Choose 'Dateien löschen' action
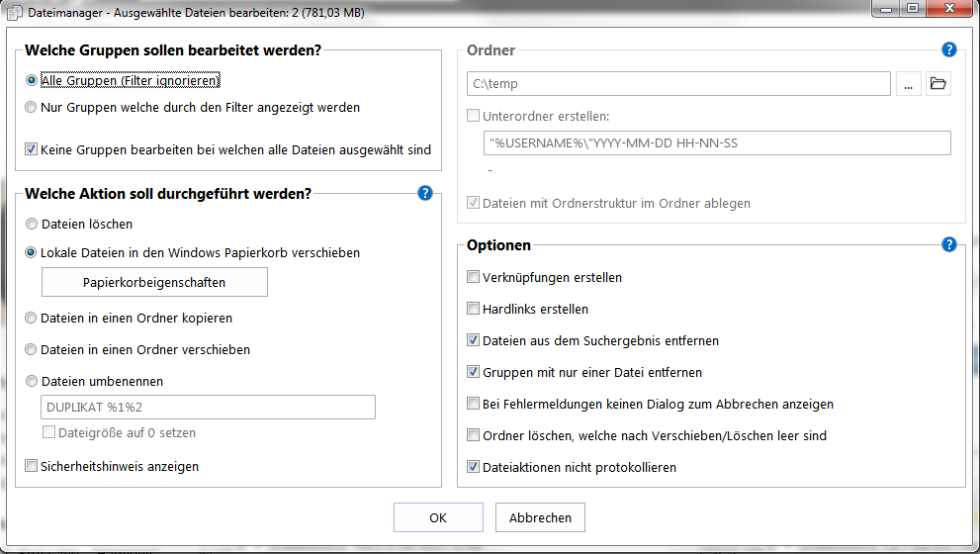Screen dimensions: 980x554 (32, 225)
